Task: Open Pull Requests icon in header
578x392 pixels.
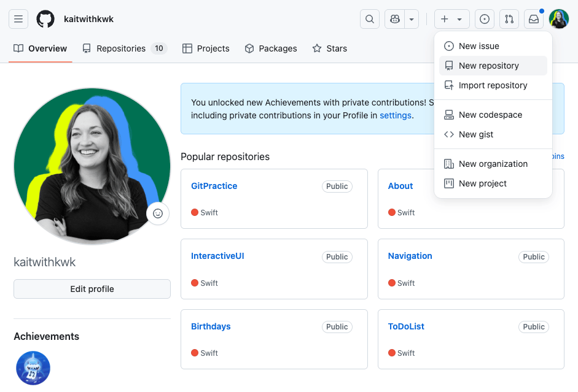Action: pyautogui.click(x=509, y=19)
